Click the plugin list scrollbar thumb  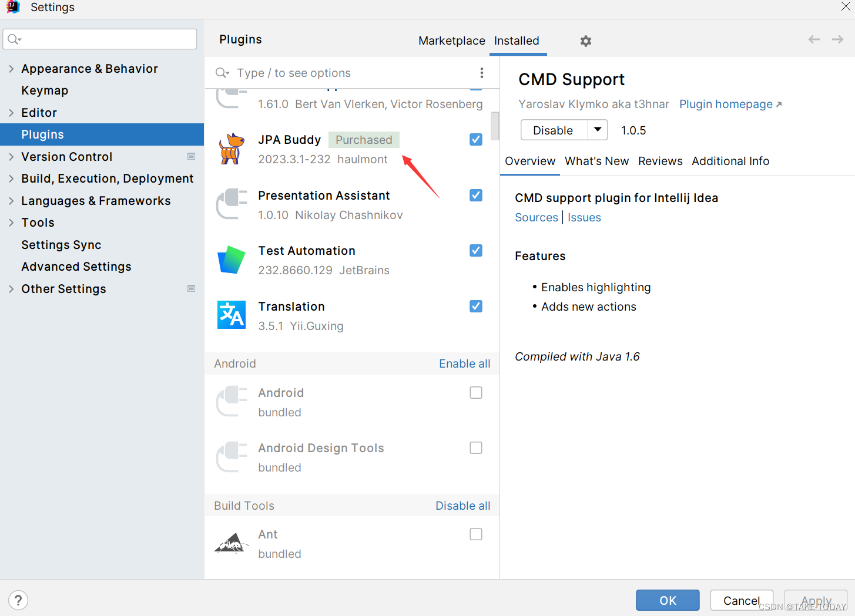tap(495, 126)
